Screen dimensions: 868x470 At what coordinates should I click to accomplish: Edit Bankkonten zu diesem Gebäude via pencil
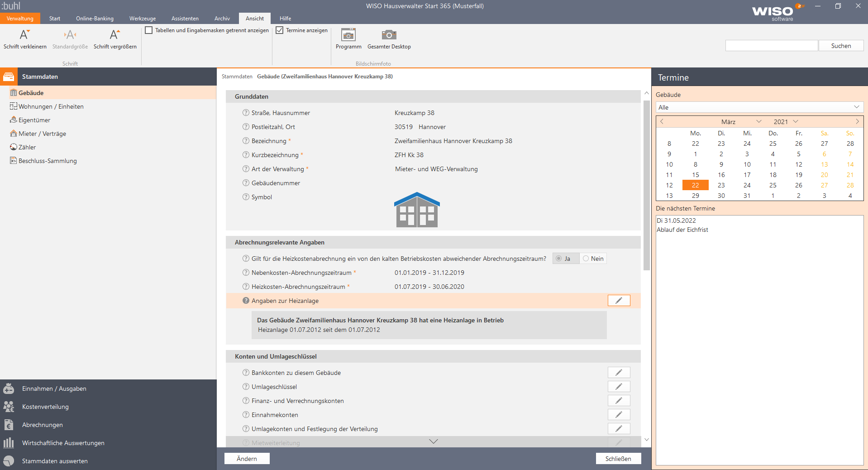(x=619, y=373)
